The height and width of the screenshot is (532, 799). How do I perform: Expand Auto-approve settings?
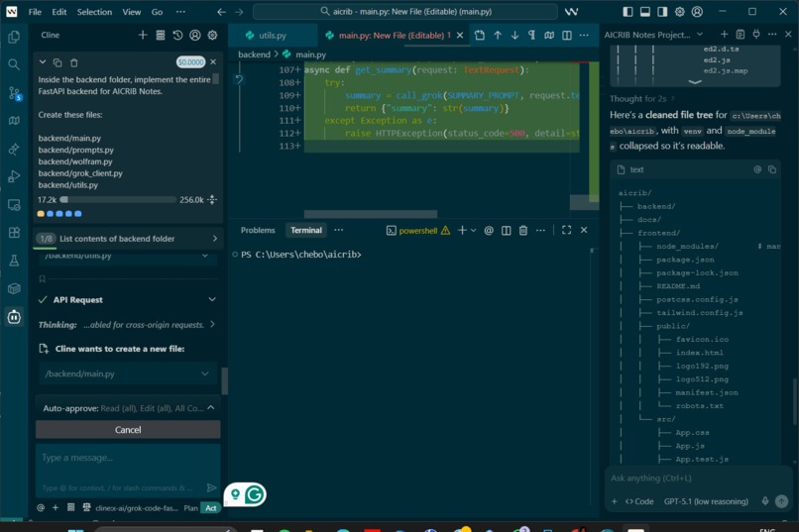tap(211, 408)
